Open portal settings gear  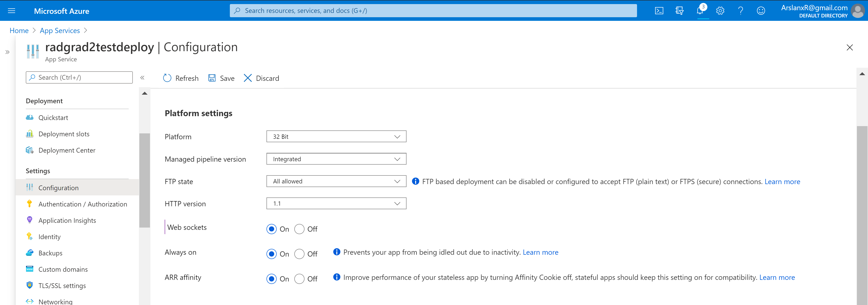tap(720, 11)
